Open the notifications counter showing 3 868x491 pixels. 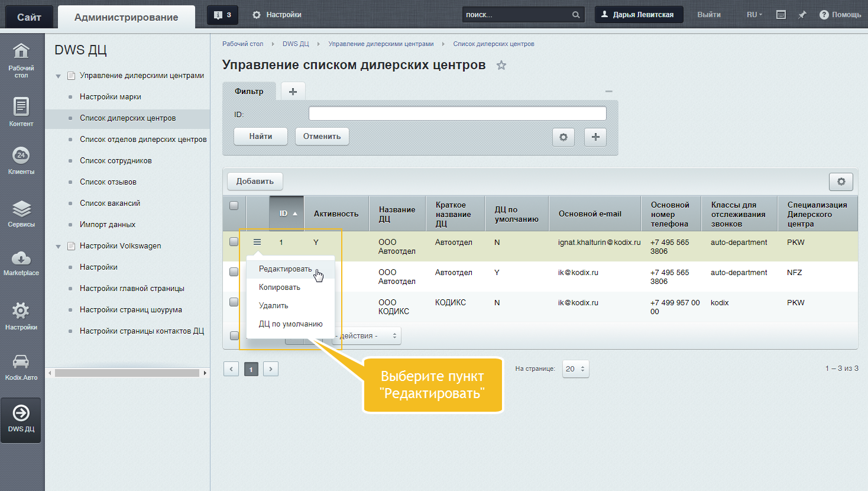pos(222,15)
